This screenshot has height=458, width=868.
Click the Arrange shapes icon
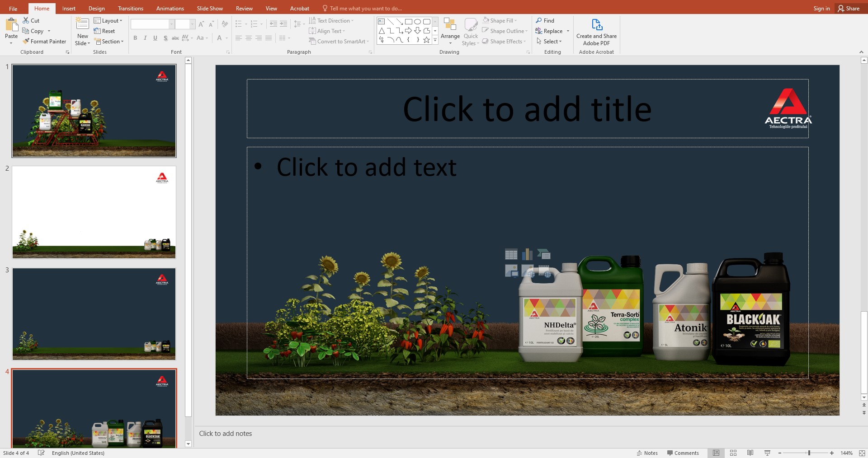coord(450,25)
